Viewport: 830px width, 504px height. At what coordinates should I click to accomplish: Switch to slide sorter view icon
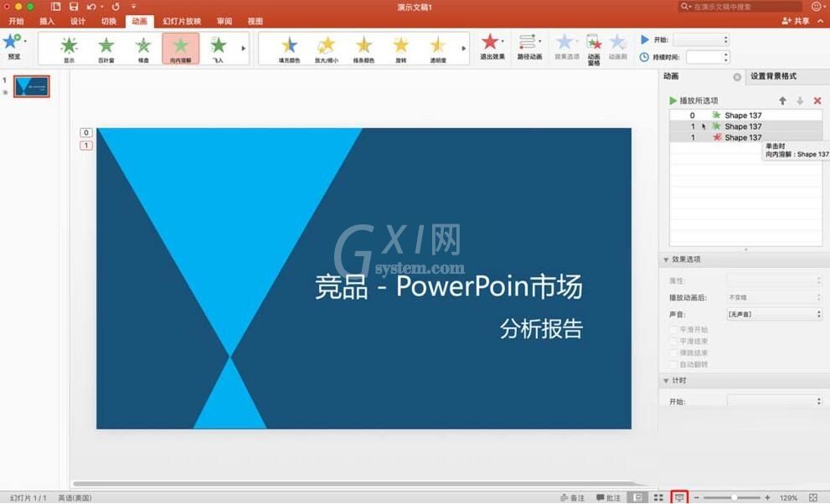[658, 497]
